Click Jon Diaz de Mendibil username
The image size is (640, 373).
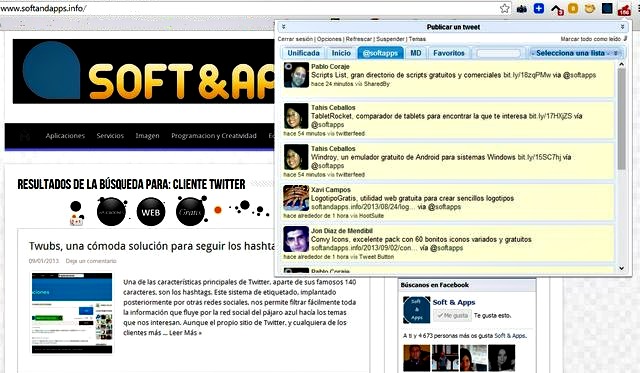342,231
